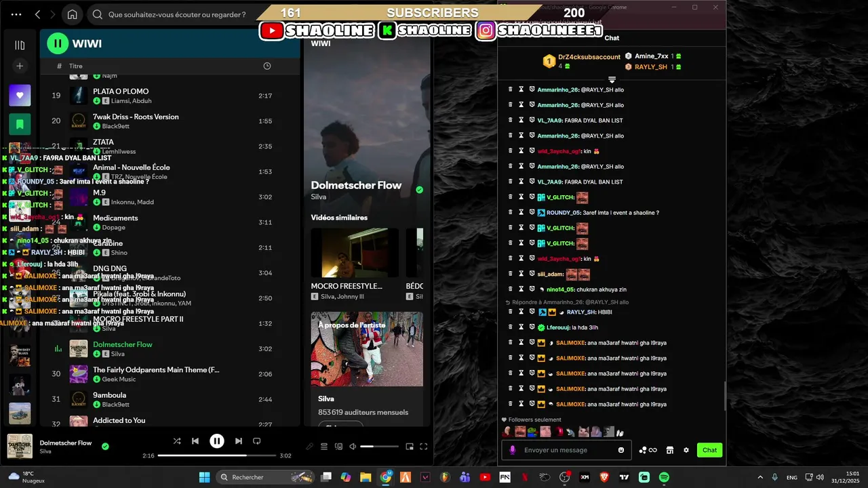The height and width of the screenshot is (488, 868).
Task: Open the MOCRO FREESTYLE similar video thumbnail
Action: click(x=355, y=253)
